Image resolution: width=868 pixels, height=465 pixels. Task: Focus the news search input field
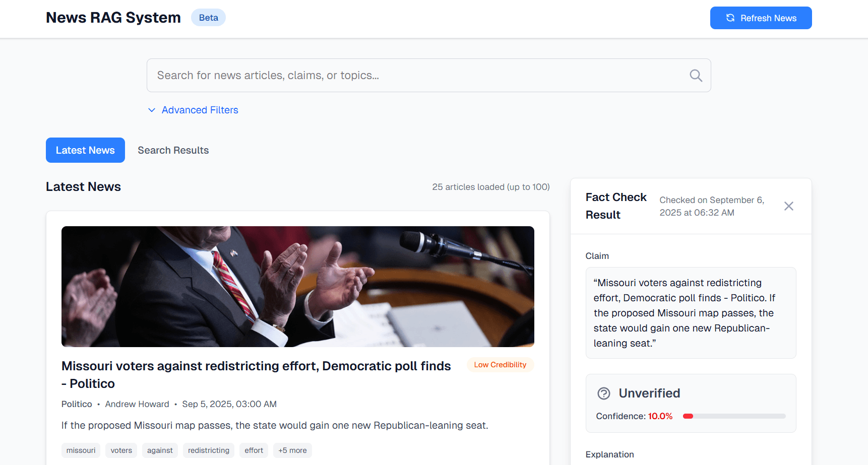pyautogui.click(x=418, y=76)
